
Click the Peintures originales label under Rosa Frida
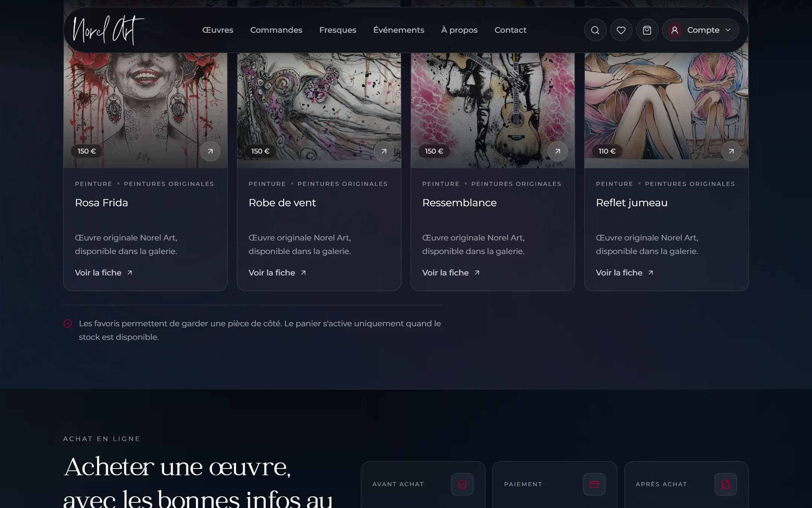tap(169, 184)
